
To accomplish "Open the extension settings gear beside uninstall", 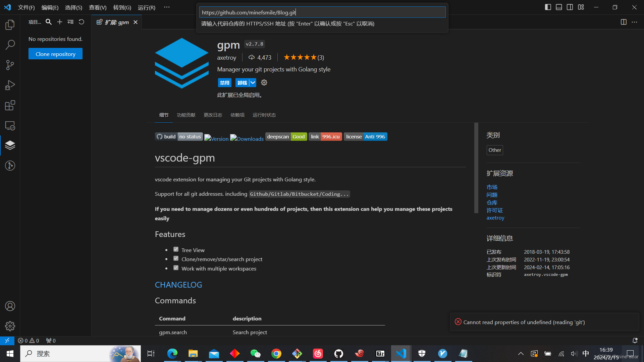I will click(x=264, y=82).
